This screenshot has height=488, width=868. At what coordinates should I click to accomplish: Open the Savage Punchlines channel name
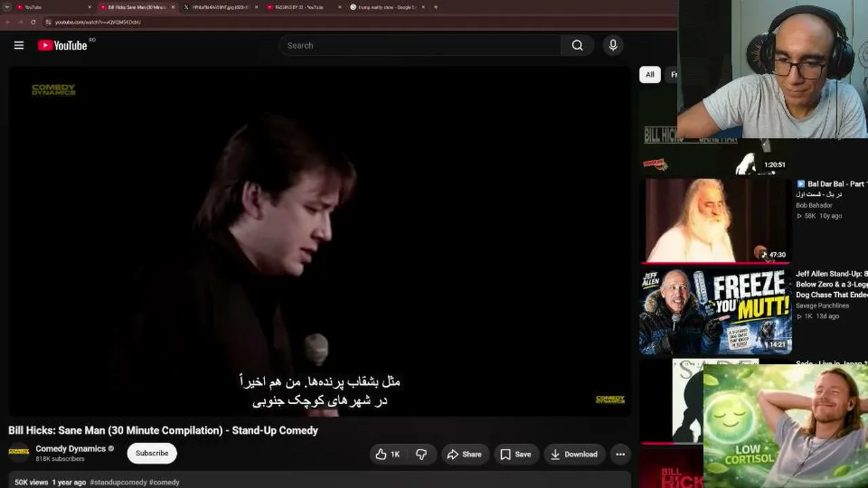click(823, 306)
